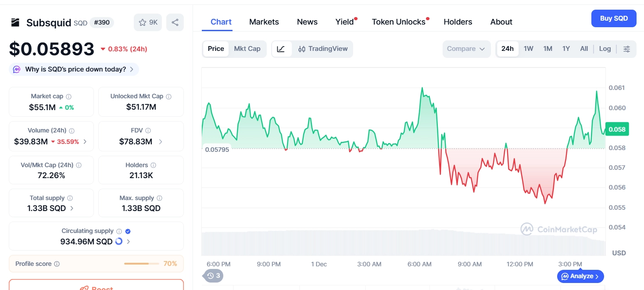644x290 pixels.
Task: Click Market cap info icon
Action: click(x=68, y=97)
